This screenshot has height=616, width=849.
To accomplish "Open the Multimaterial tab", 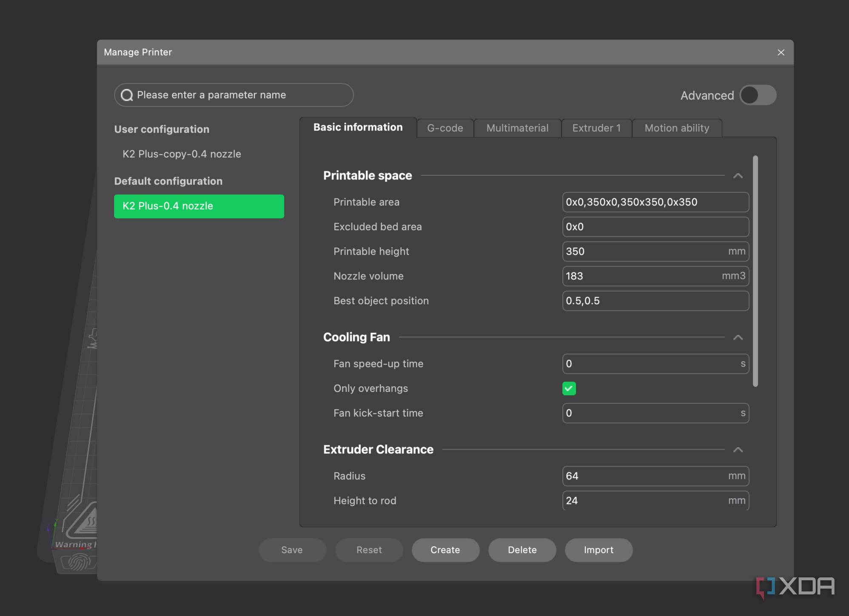I will point(517,128).
